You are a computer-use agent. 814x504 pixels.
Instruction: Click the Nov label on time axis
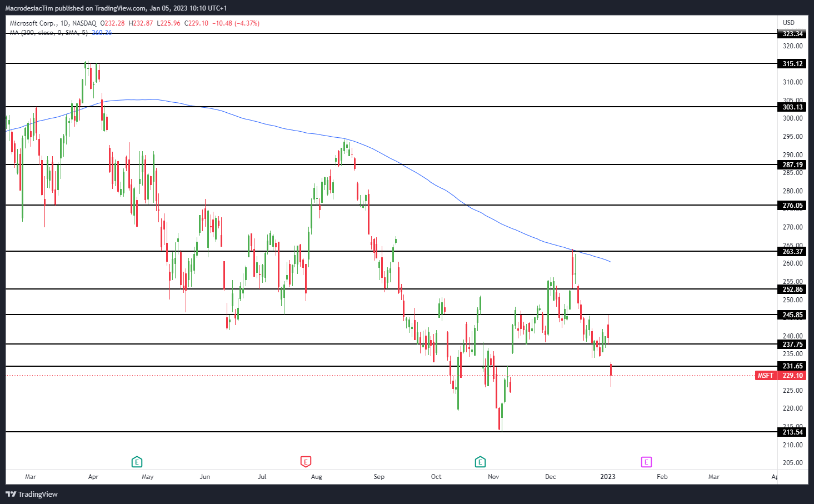click(x=493, y=477)
